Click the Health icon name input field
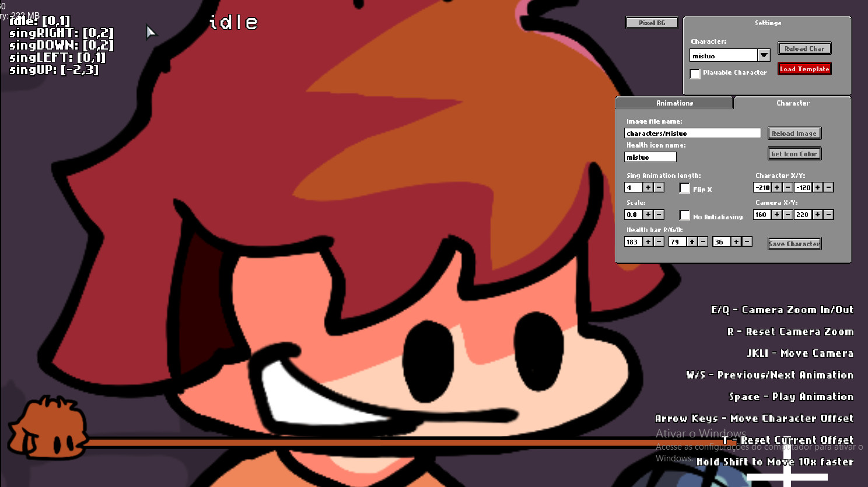 click(650, 157)
